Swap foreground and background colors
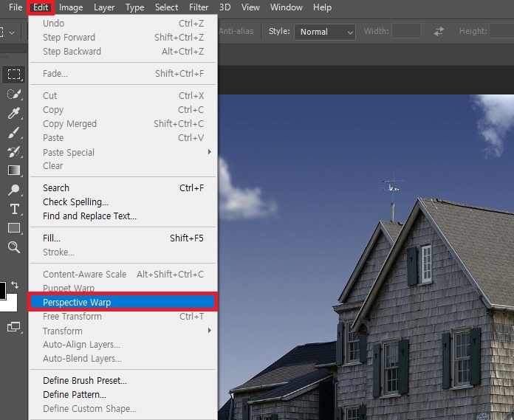514x420 pixels. [15, 284]
